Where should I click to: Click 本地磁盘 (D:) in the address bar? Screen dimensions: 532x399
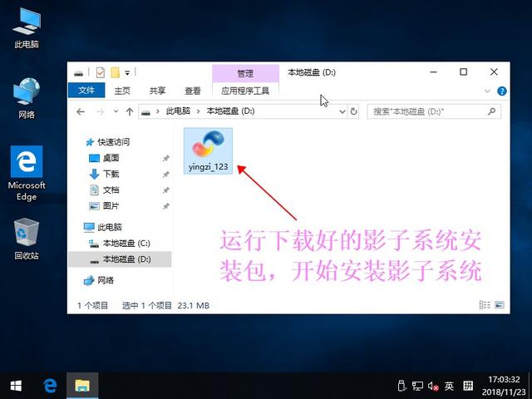point(230,111)
